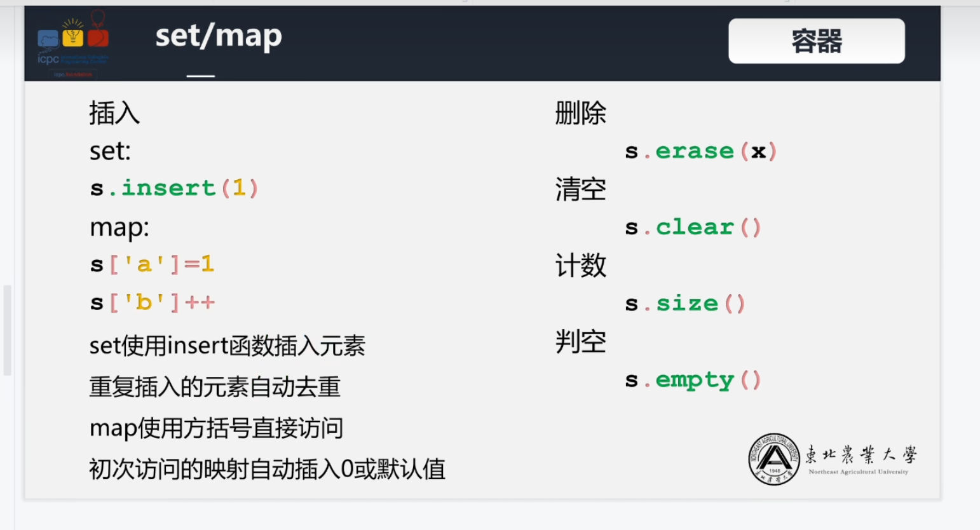Click the left vertical scrollbar thumb
Image resolution: width=980 pixels, height=530 pixels.
point(8,330)
